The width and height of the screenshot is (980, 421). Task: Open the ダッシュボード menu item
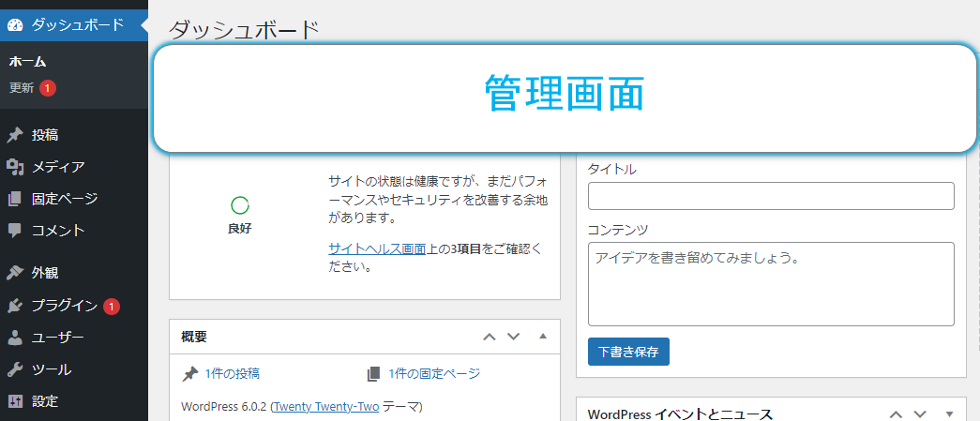click(x=74, y=25)
